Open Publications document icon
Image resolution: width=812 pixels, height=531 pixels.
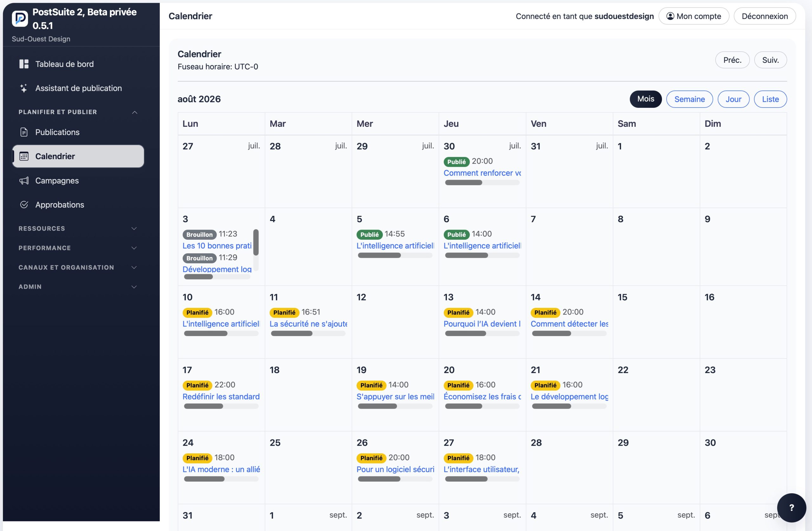(24, 132)
